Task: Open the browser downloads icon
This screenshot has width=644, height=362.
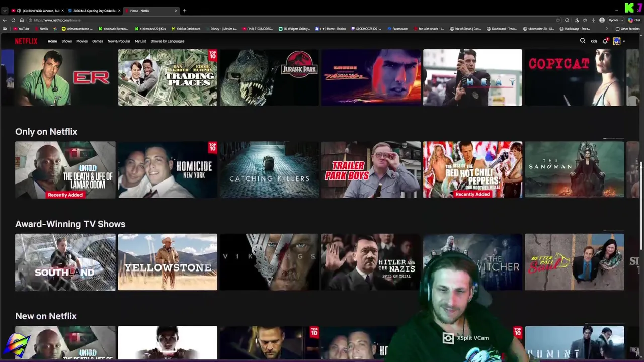Action: click(593, 20)
